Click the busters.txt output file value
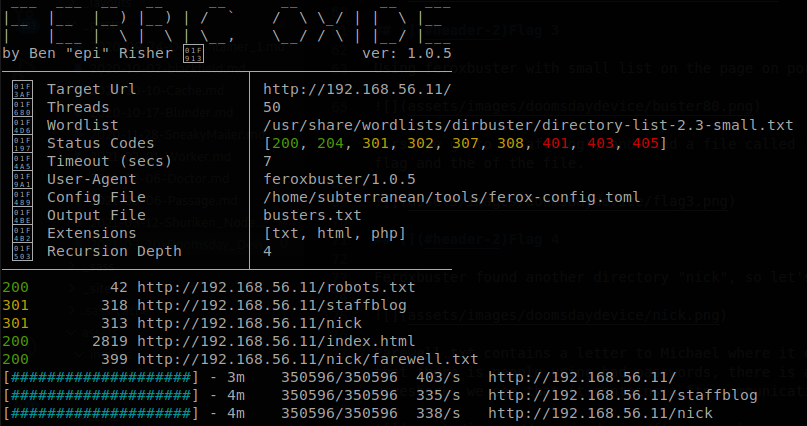Image resolution: width=807 pixels, height=426 pixels. (x=312, y=216)
